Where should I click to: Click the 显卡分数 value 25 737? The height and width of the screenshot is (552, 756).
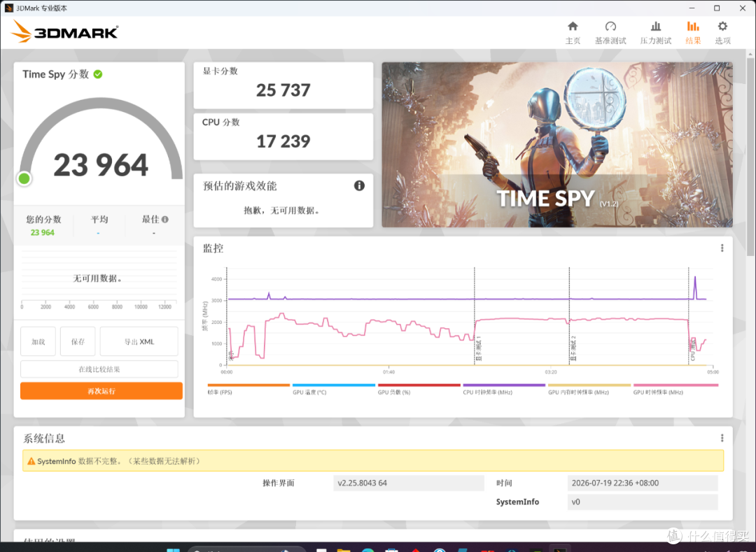click(x=283, y=90)
